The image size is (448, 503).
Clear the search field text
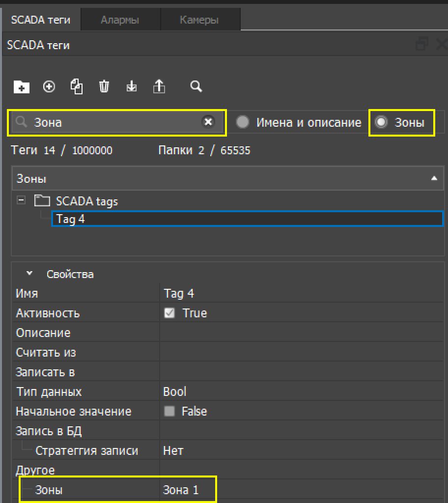(208, 122)
